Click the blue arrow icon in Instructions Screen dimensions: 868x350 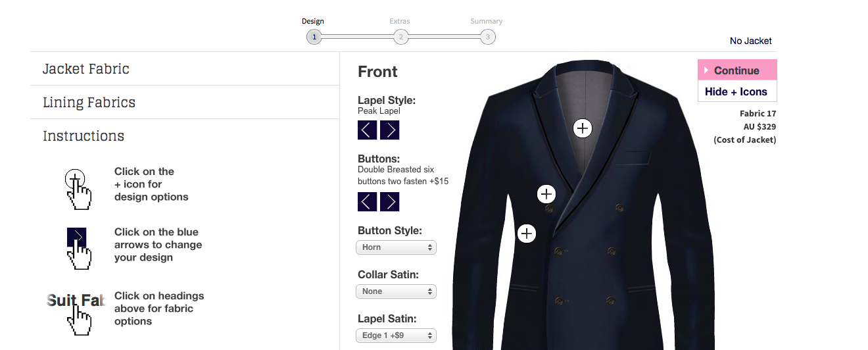click(x=77, y=238)
